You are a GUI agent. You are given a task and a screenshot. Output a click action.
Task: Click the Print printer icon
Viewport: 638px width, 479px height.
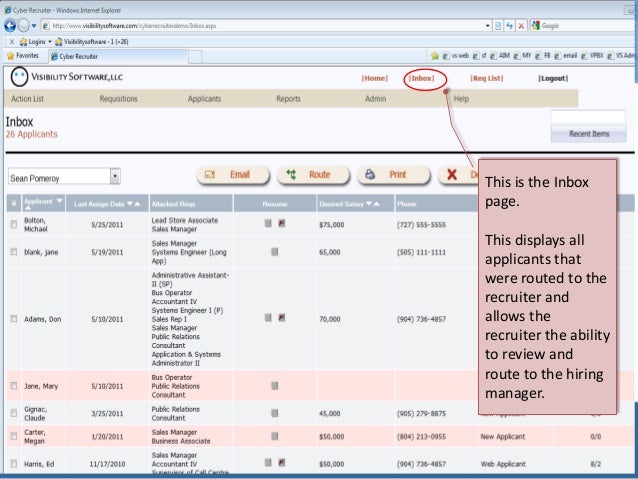click(x=370, y=175)
